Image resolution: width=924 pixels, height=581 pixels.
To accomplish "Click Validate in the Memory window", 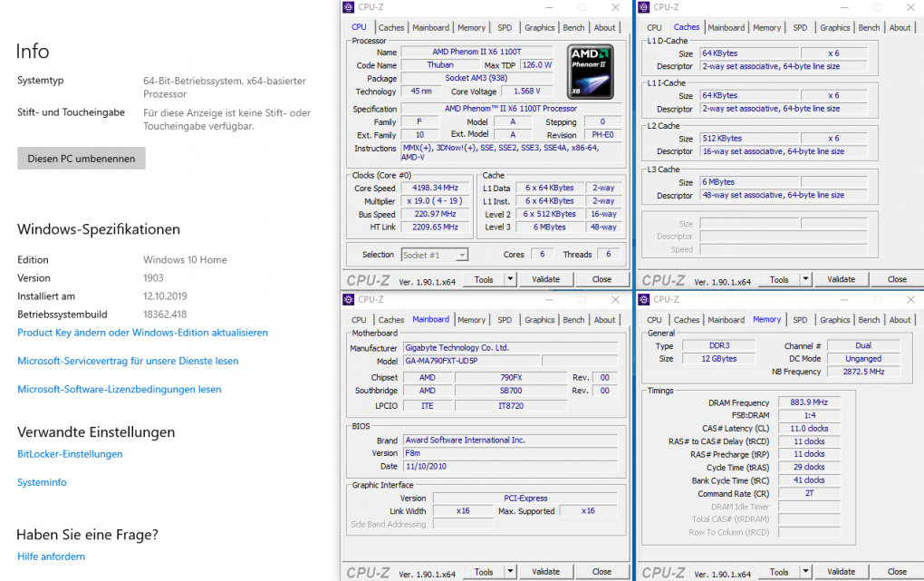I will (x=841, y=572).
